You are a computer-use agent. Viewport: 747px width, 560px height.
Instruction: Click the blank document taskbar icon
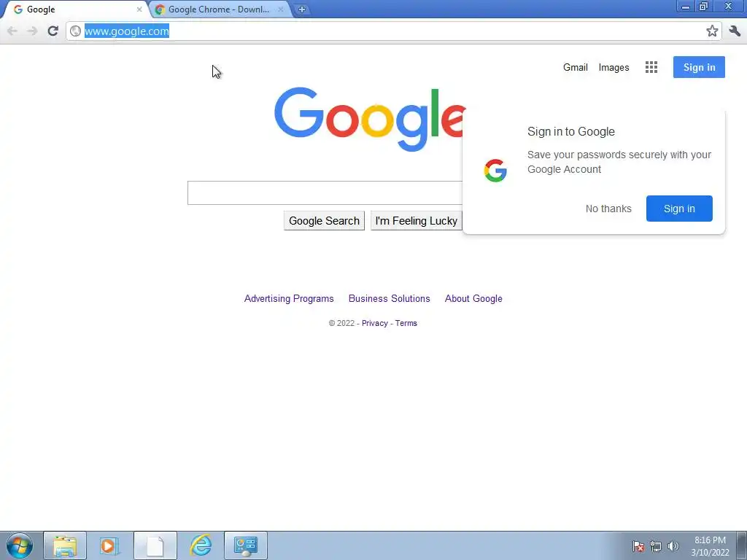click(x=155, y=545)
